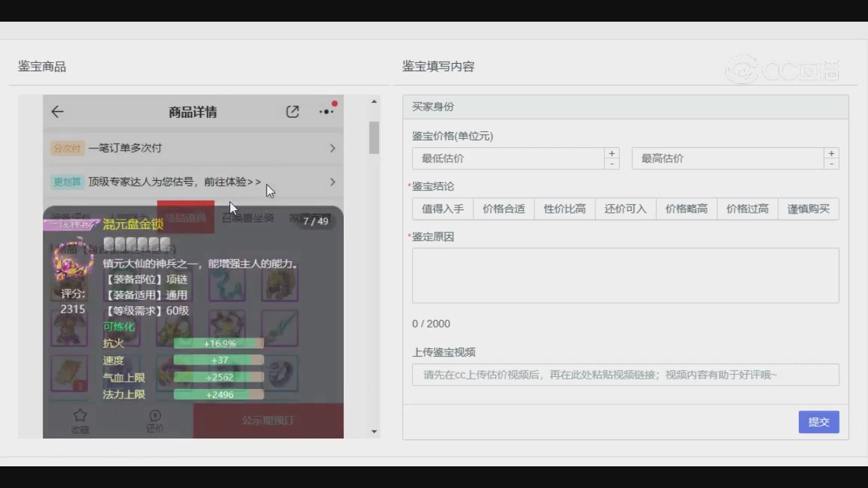The height and width of the screenshot is (488, 868).
Task: Click the 买家身份 header text
Action: pyautogui.click(x=433, y=106)
